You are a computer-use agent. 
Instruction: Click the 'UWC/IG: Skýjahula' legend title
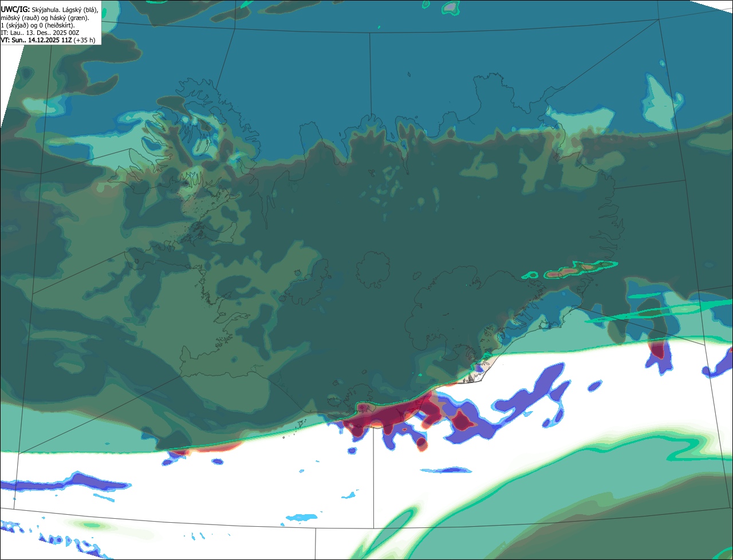(31, 10)
